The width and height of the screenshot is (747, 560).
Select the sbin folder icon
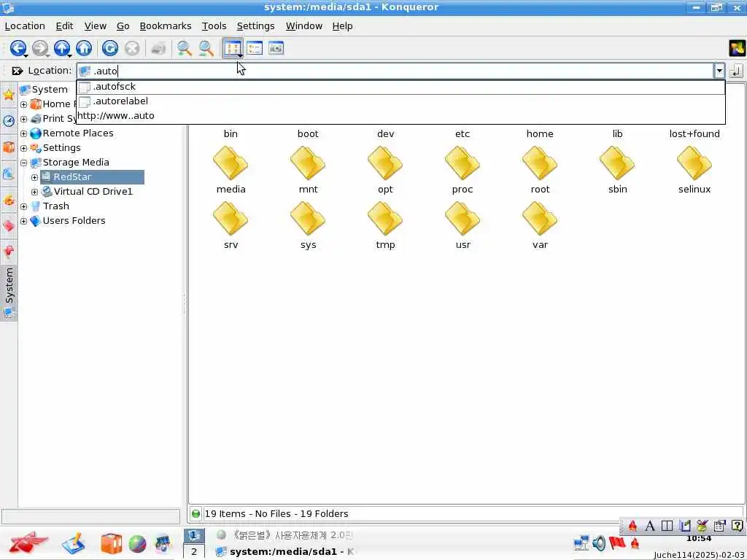[617, 164]
